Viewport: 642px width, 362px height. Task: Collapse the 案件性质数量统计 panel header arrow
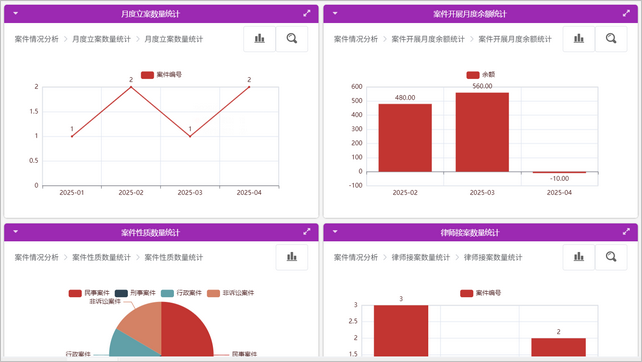[16, 231]
